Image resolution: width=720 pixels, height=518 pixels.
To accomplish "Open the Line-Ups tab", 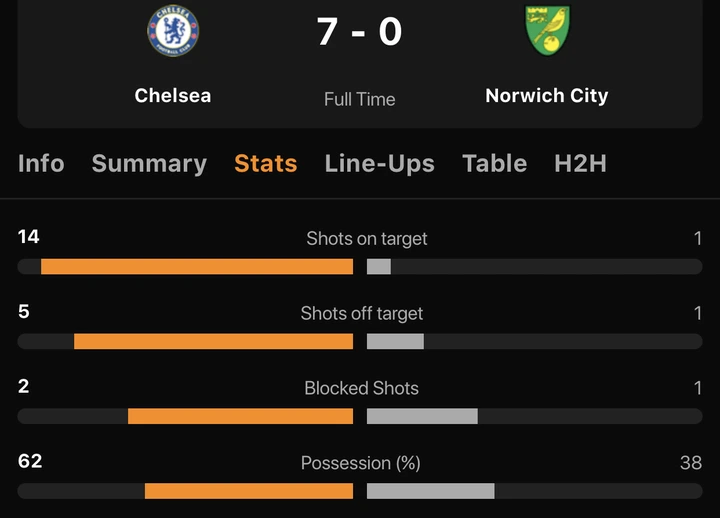I will pyautogui.click(x=380, y=163).
